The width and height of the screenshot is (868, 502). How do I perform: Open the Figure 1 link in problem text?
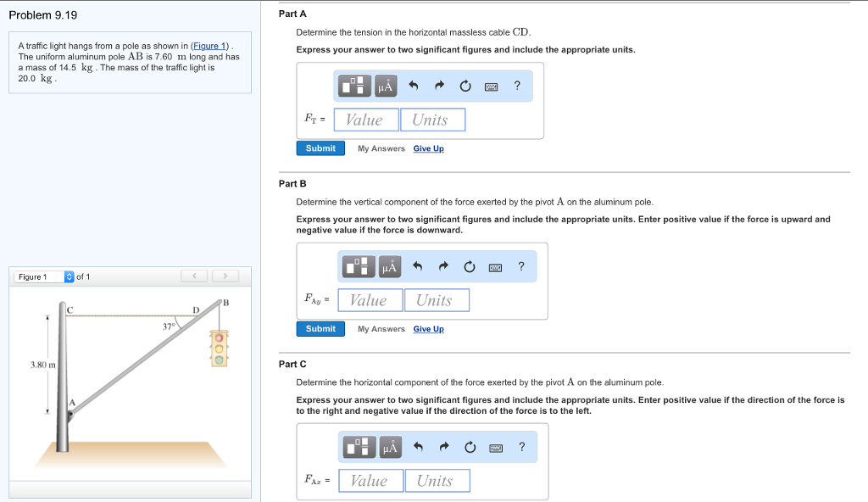tap(211, 45)
